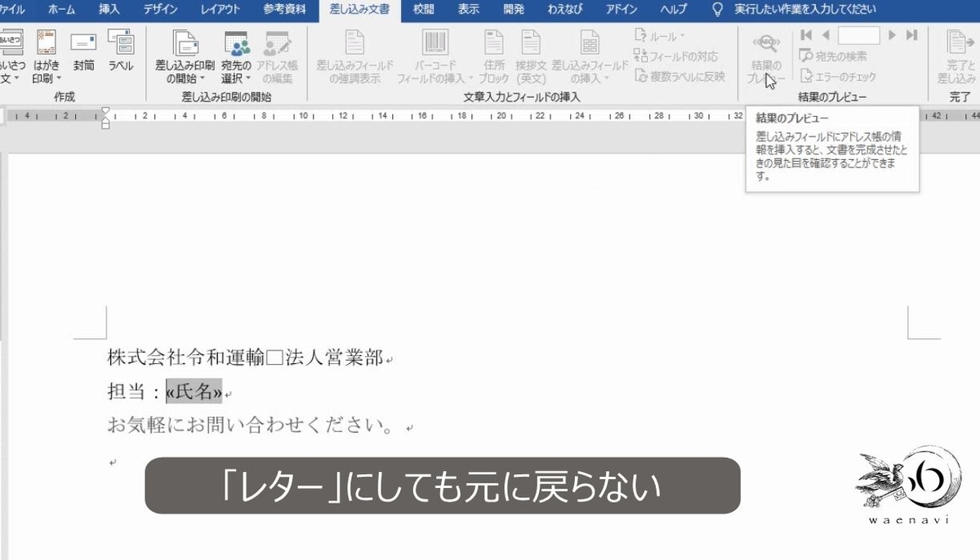Click 複数ラベルに反映 button
Screen dimensions: 980x560
pyautogui.click(x=679, y=76)
